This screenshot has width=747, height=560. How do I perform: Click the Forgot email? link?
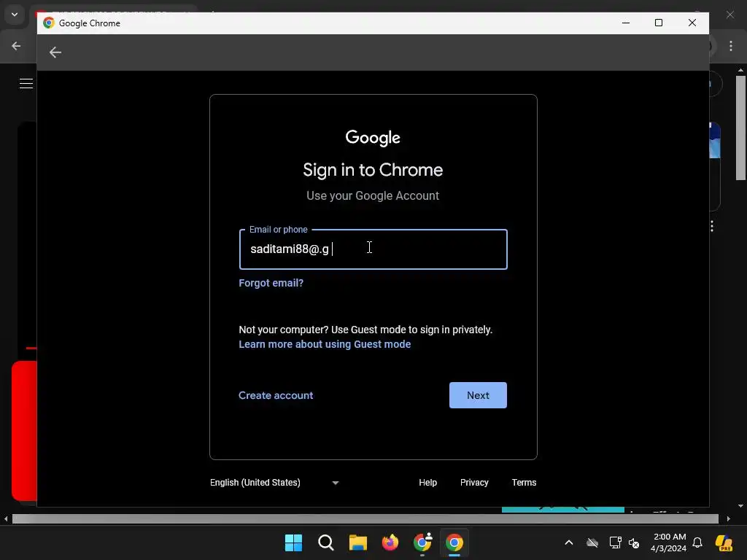pos(271,283)
